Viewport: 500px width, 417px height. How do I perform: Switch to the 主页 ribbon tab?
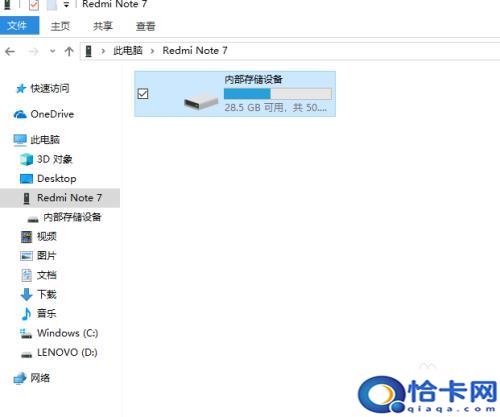pyautogui.click(x=60, y=26)
